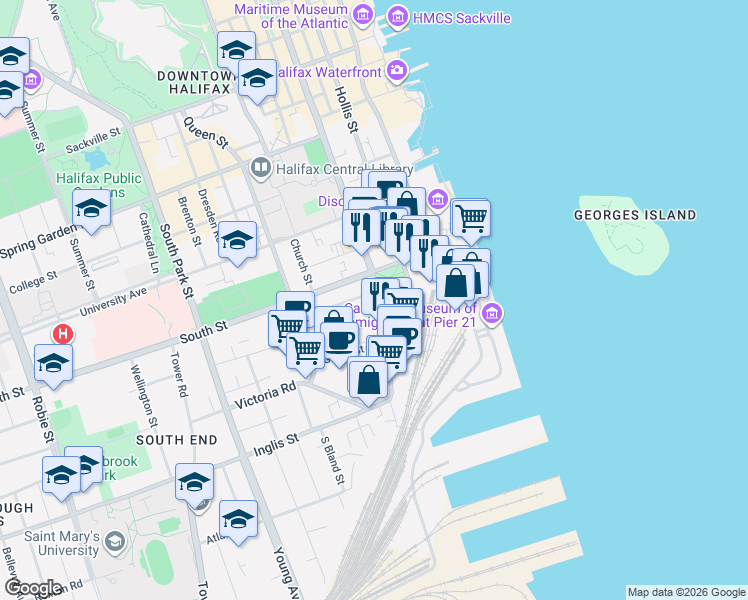Click the Georges Island label
The image size is (748, 600).
pos(635,215)
